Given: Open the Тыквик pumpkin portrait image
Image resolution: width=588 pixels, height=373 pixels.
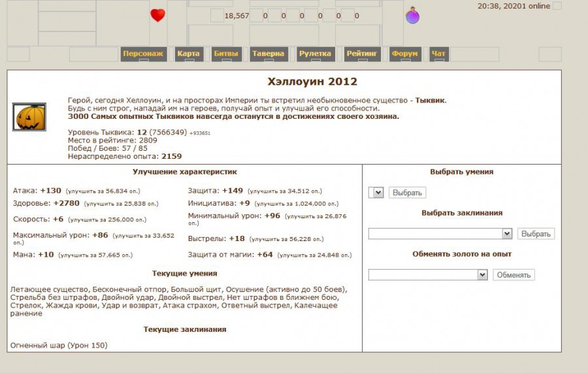Looking at the screenshot, I should pyautogui.click(x=29, y=117).
